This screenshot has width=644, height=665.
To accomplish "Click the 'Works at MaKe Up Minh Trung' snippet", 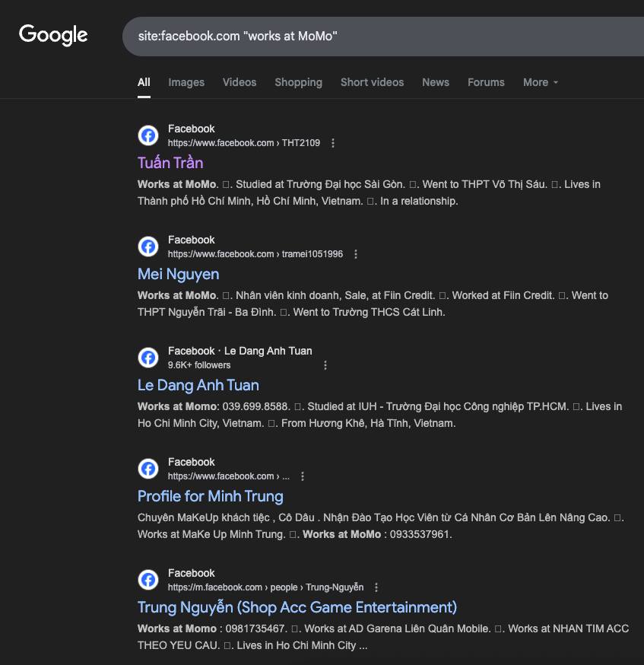I will pyautogui.click(x=211, y=534).
